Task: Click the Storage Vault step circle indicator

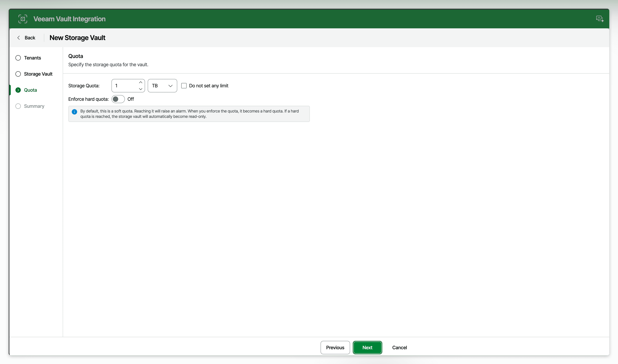Action: pyautogui.click(x=18, y=74)
